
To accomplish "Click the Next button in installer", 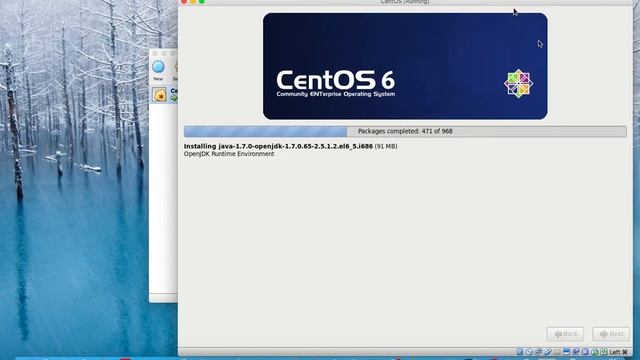I will click(x=611, y=334).
